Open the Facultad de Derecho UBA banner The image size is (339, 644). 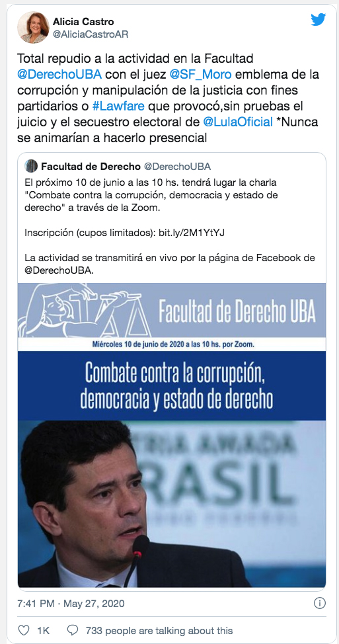pyautogui.click(x=172, y=317)
